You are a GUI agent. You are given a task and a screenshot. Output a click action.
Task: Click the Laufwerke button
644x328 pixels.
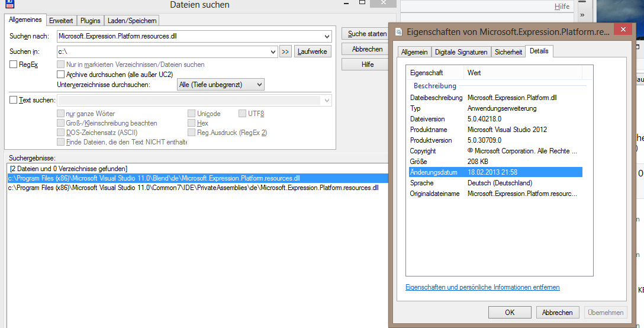coord(313,52)
